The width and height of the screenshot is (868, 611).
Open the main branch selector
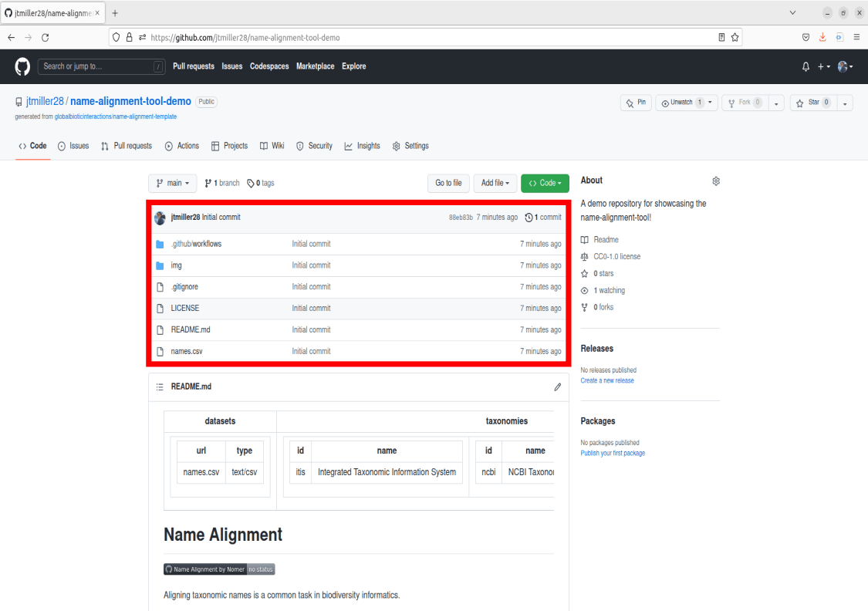pyautogui.click(x=172, y=183)
